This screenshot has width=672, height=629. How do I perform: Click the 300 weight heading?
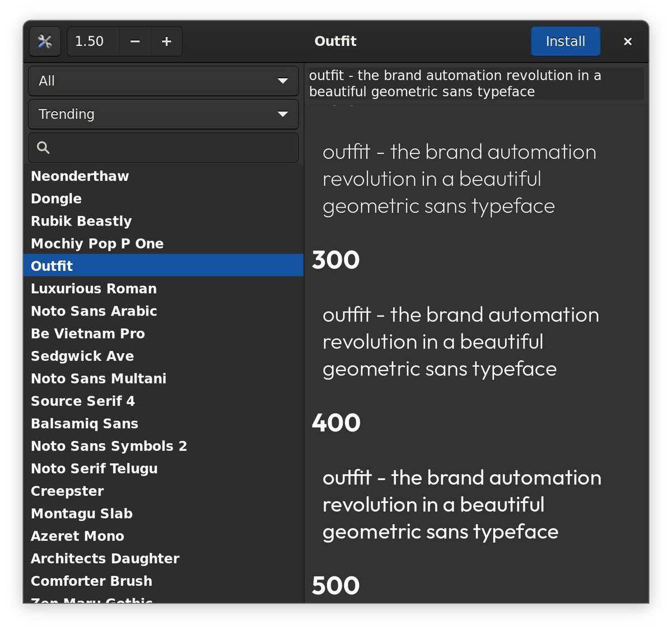335,260
